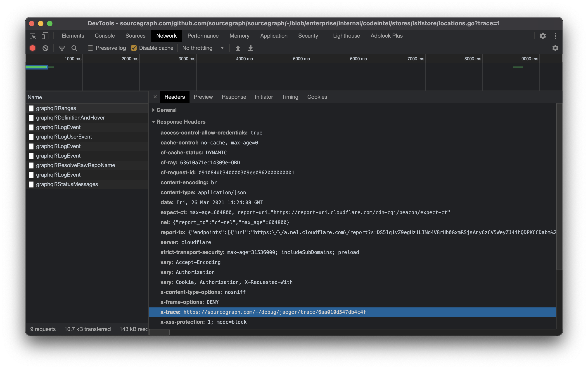Open the Cookies detail tab
This screenshot has width=588, height=369.
(317, 97)
